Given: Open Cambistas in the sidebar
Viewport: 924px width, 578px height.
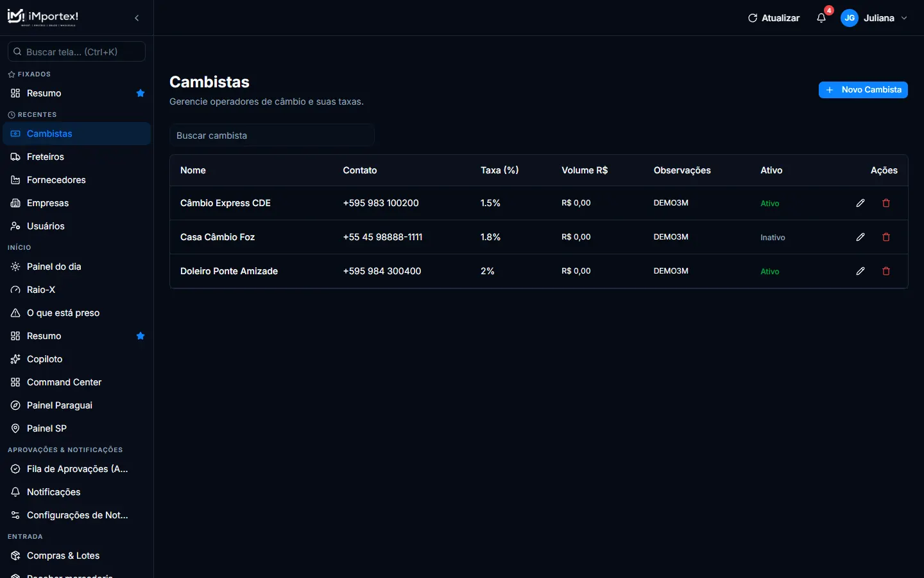Looking at the screenshot, I should (x=77, y=134).
